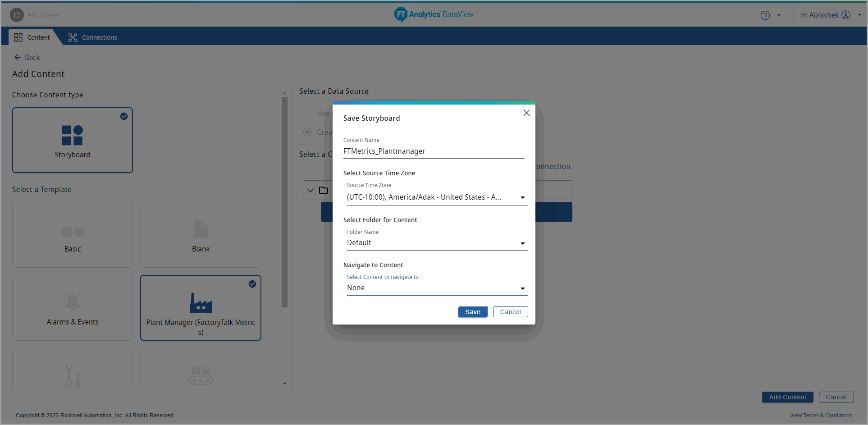Click the folder icon in connection tree
Screen dimensions: 868x425
tap(324, 190)
